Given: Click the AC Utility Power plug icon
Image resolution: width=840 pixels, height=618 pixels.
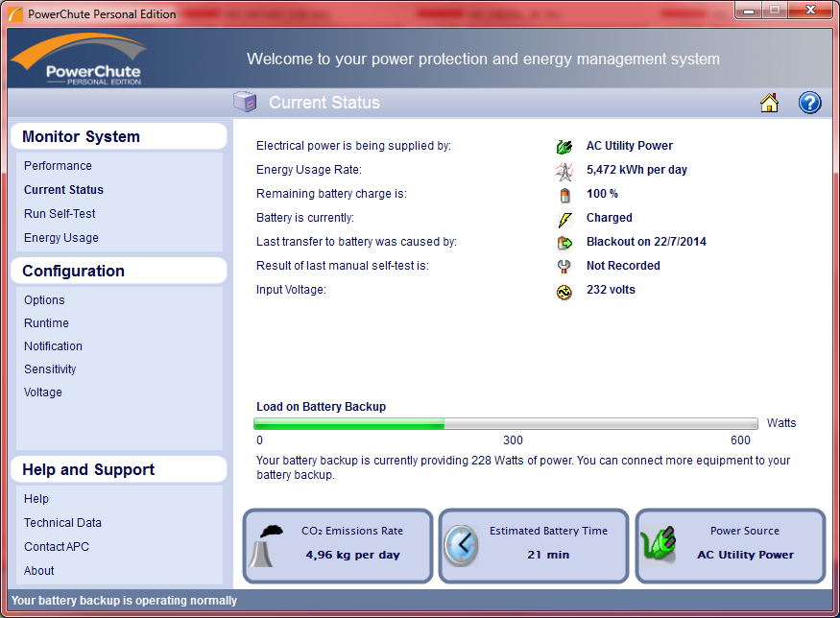Looking at the screenshot, I should 564,147.
